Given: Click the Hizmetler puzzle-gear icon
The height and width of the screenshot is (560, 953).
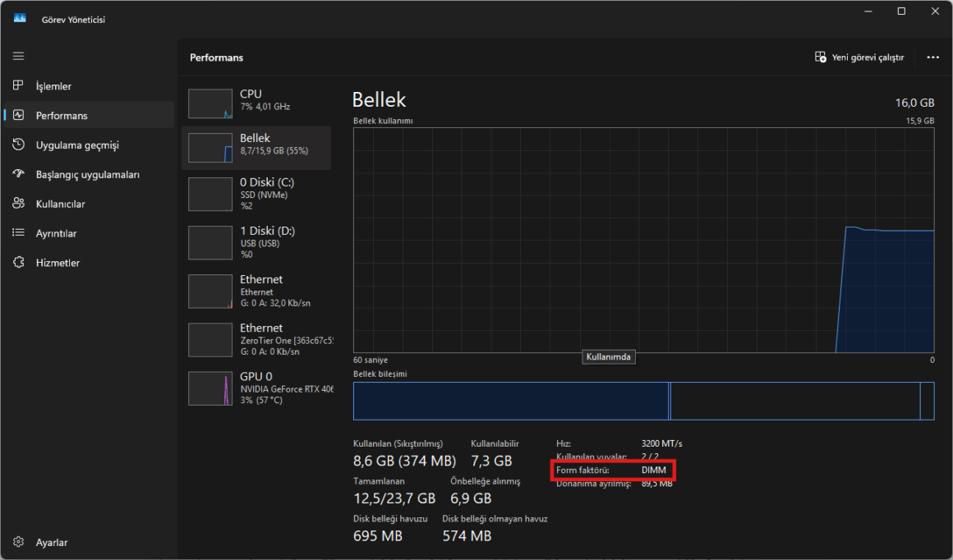Looking at the screenshot, I should click(x=18, y=263).
